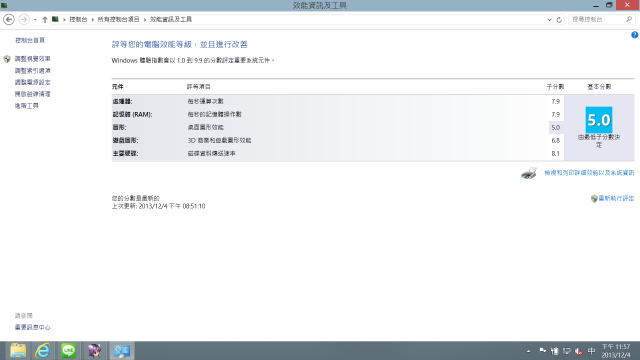Open 控制台首頁 in sidebar
This screenshot has height=360, width=640.
30,40
